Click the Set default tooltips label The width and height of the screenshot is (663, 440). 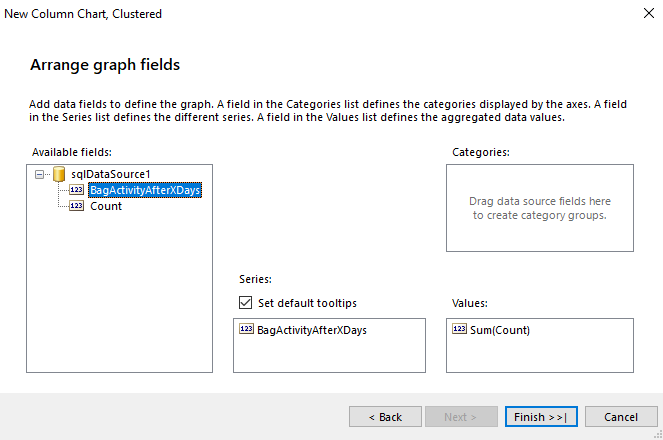(307, 303)
